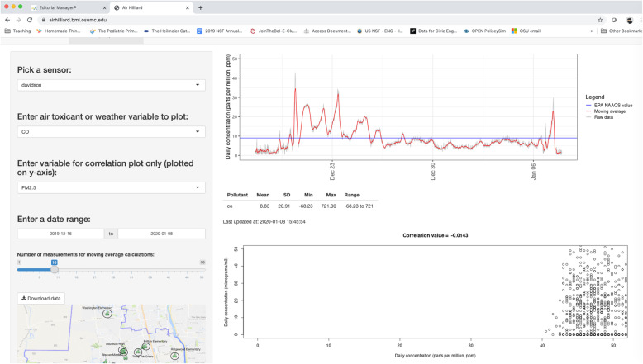Viewport: 643px width, 364px height.
Task: Bookmark this page with the star icon
Action: [x=600, y=19]
